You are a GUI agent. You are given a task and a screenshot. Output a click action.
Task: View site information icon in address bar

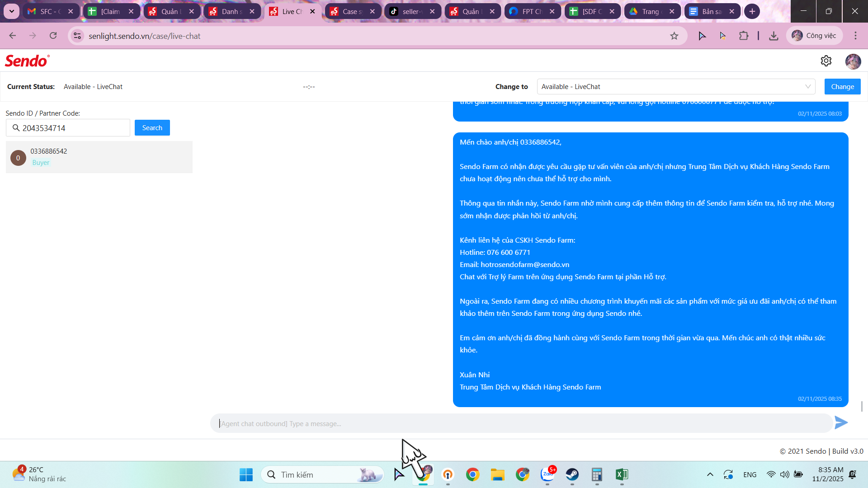(78, 36)
